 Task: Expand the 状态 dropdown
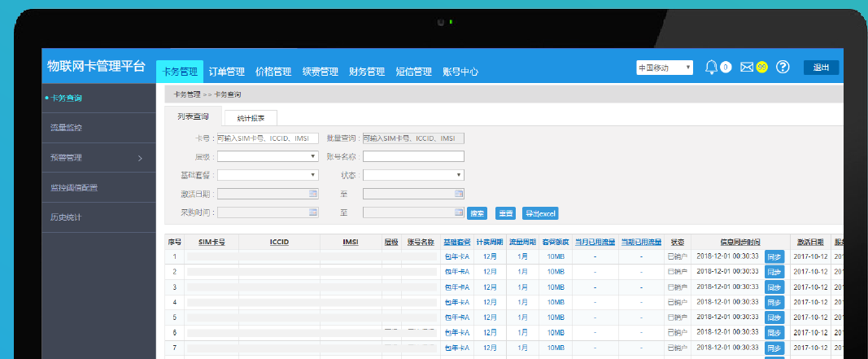point(413,175)
